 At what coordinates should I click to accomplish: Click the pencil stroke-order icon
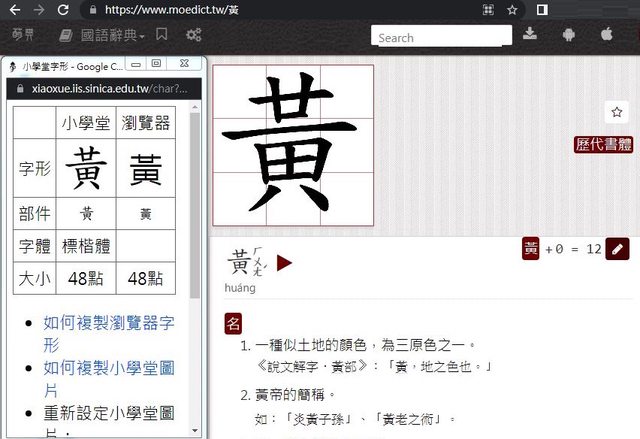tap(618, 249)
